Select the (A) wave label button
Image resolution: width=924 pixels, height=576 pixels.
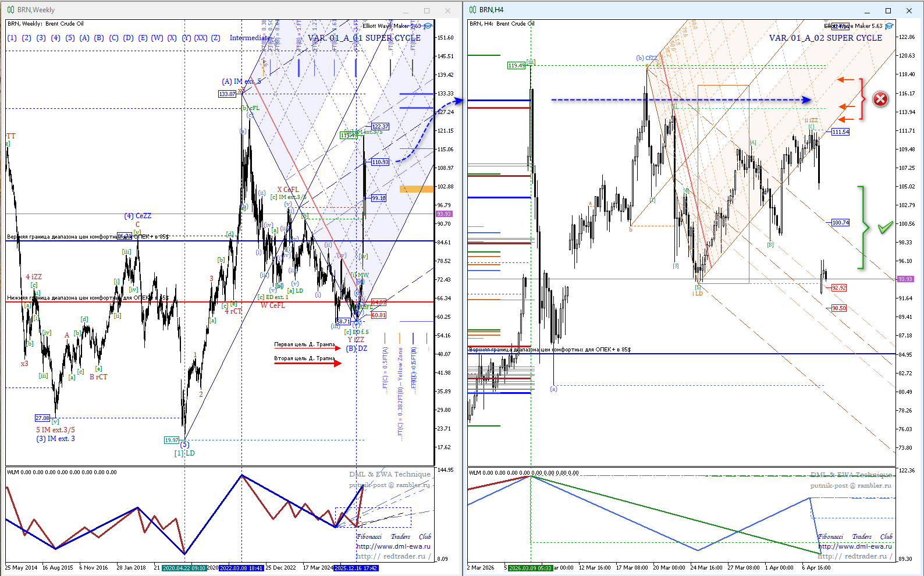pos(84,38)
